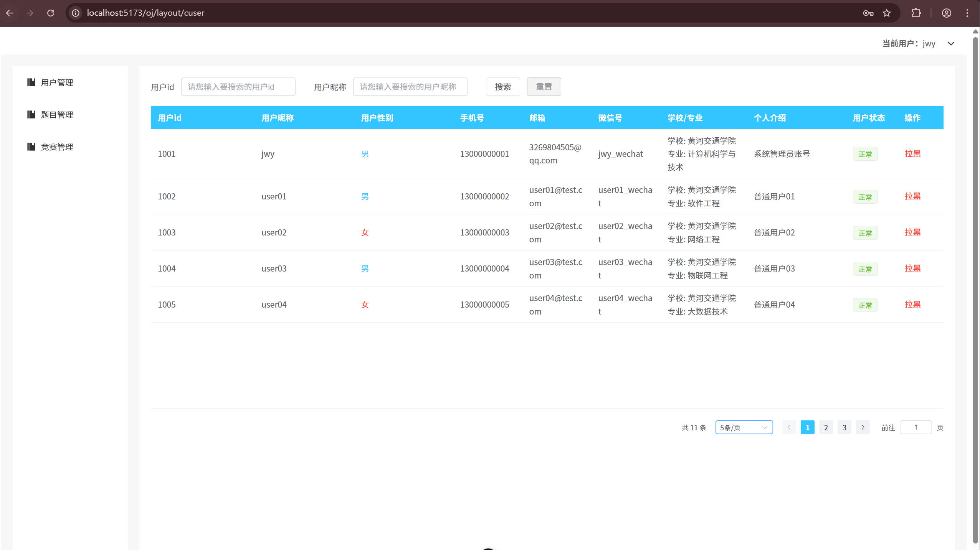Bookmark this page with star icon
Viewport: 980px width, 550px height.
click(887, 13)
